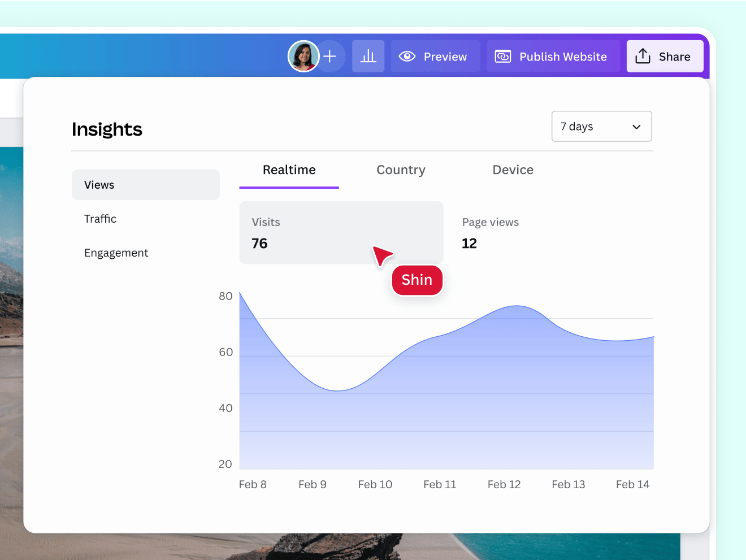Open the Traffic section in sidebar

[101, 219]
